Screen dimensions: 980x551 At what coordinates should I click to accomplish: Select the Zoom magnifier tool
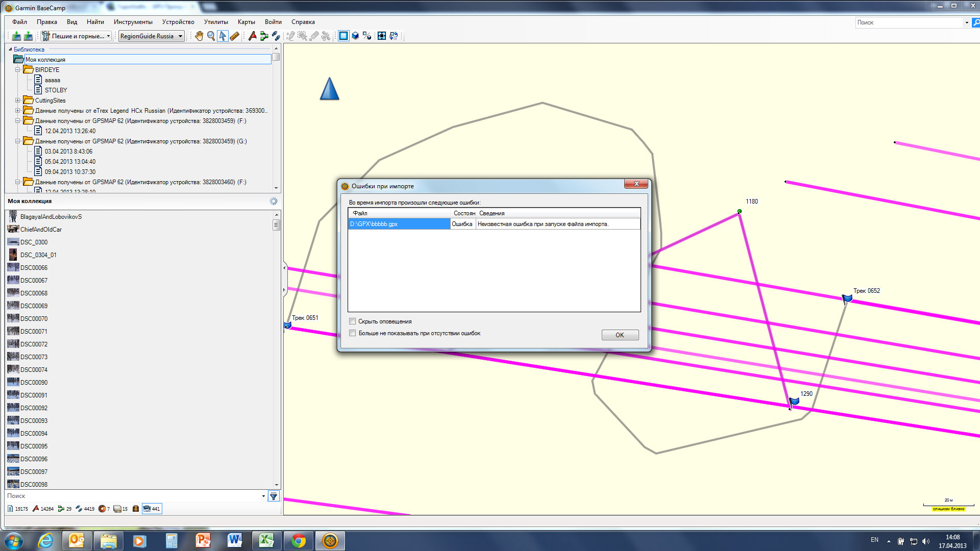(211, 36)
